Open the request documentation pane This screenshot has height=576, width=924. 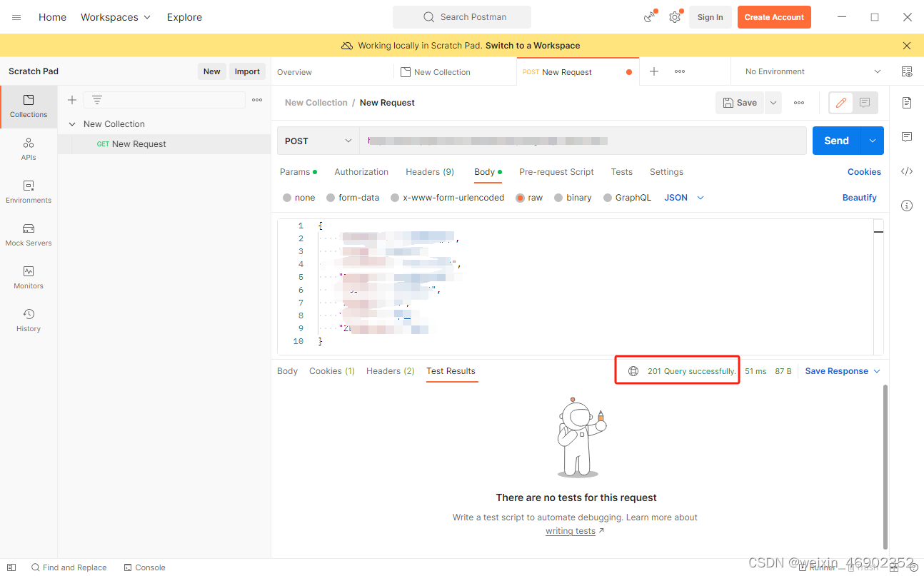click(907, 102)
